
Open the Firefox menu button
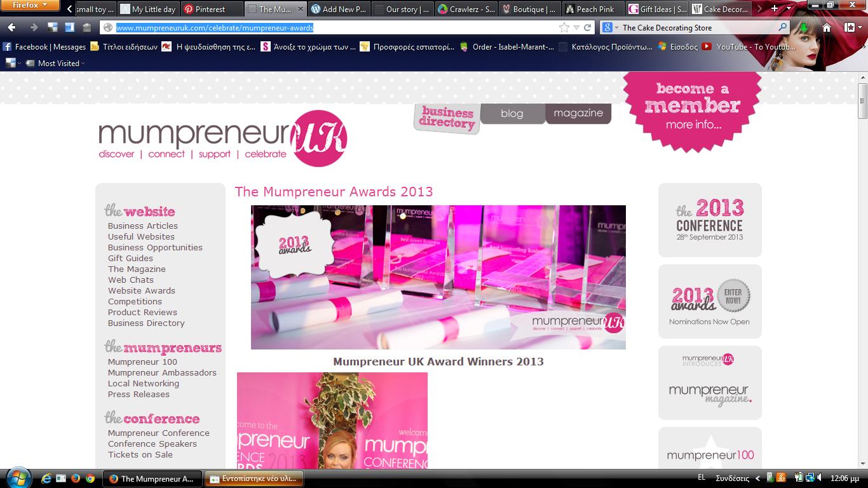tap(30, 6)
